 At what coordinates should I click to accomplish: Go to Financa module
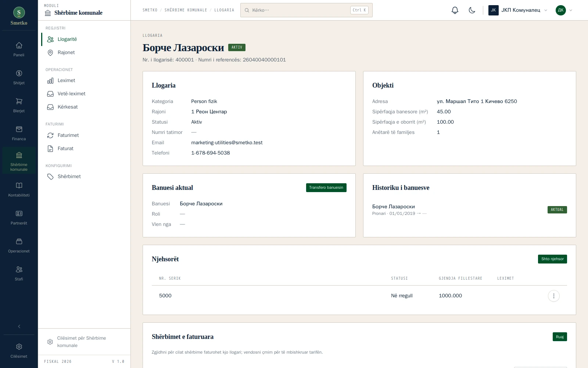pyautogui.click(x=19, y=133)
